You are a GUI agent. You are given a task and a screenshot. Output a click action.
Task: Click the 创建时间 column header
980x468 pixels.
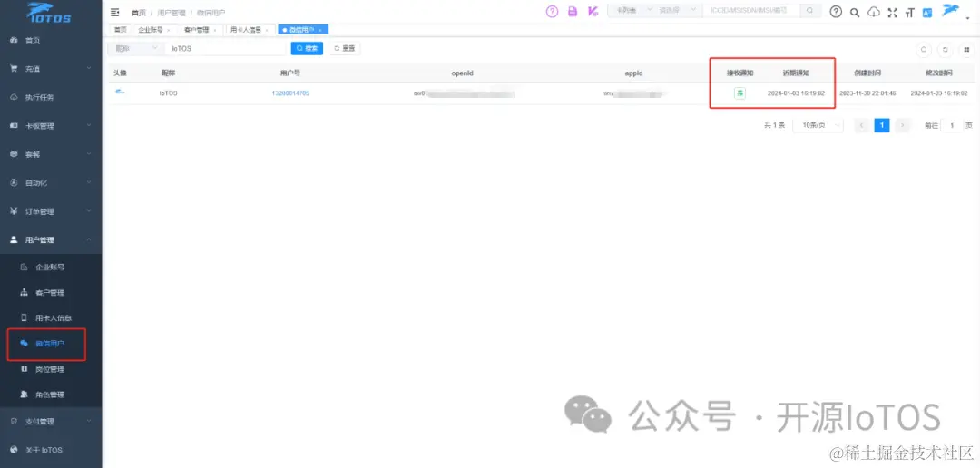[867, 73]
